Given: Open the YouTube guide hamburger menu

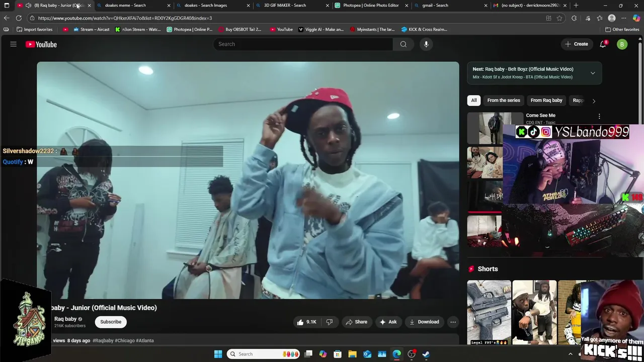Looking at the screenshot, I should pyautogui.click(x=14, y=44).
